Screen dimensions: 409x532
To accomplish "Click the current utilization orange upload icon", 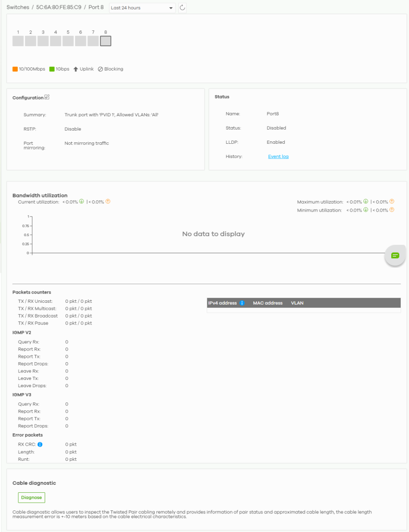I will 108,202.
